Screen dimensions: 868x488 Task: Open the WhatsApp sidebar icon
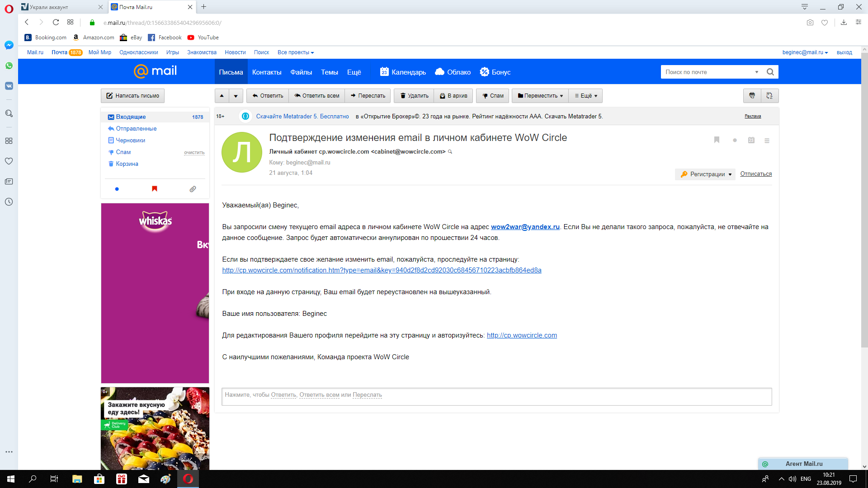coord(9,66)
